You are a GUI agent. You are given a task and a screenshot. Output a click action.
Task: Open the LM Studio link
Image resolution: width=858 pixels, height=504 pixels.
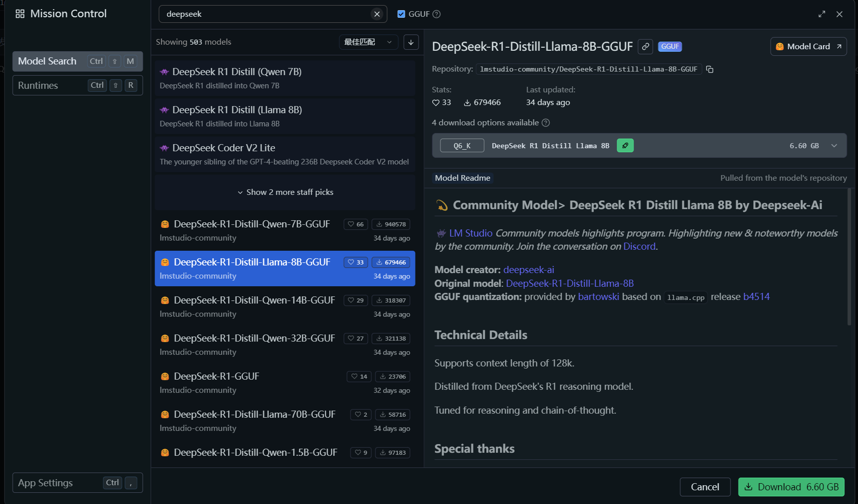pos(470,233)
